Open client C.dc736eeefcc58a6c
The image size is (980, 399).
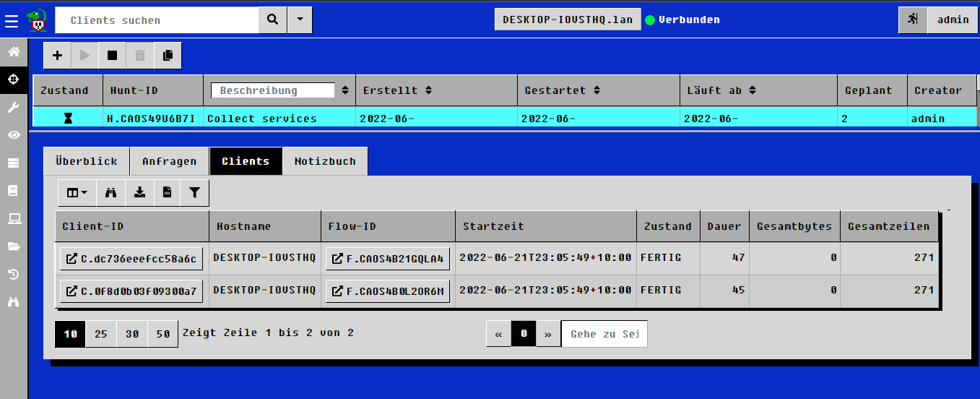click(131, 259)
